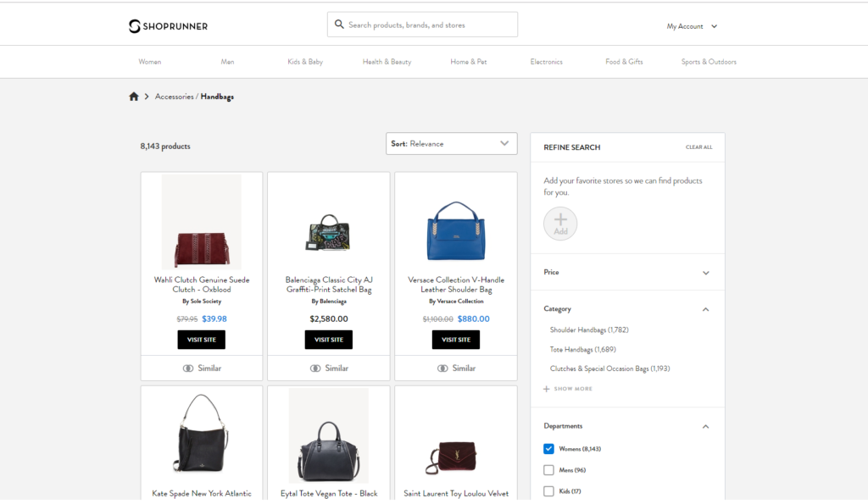Add a favorite store with plus icon

[560, 224]
